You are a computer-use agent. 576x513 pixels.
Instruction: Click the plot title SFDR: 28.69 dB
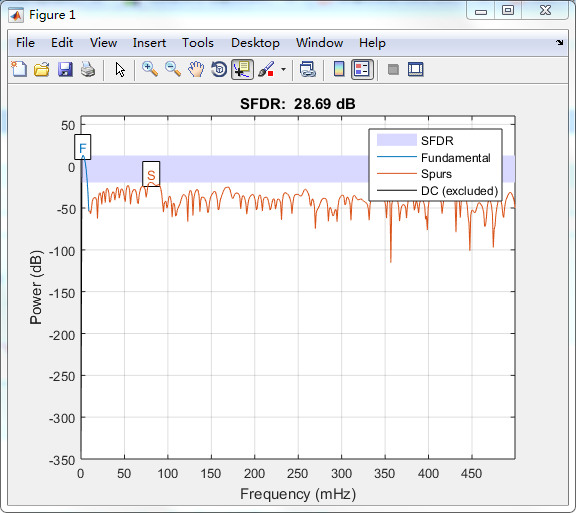coord(298,104)
